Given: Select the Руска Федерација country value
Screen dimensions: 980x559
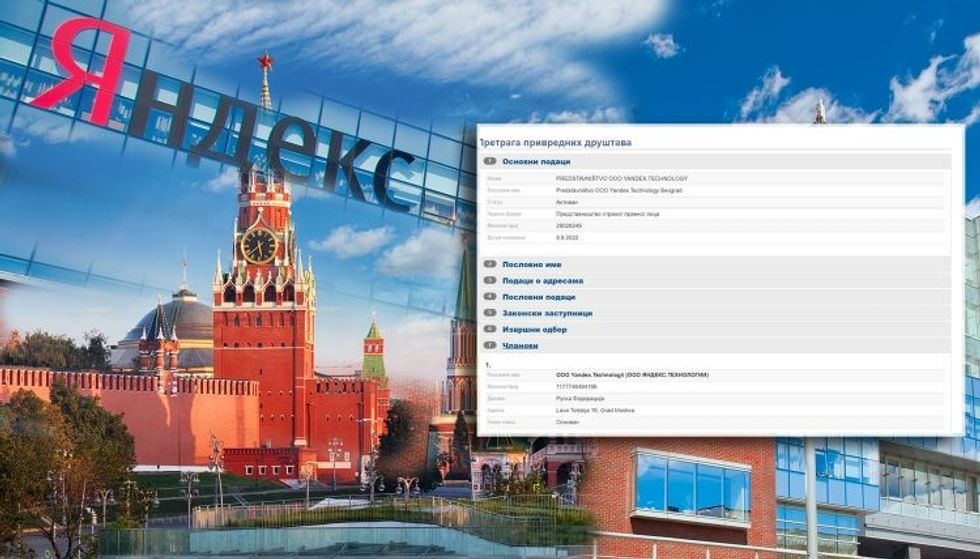Looking at the screenshot, I should click(x=579, y=399).
